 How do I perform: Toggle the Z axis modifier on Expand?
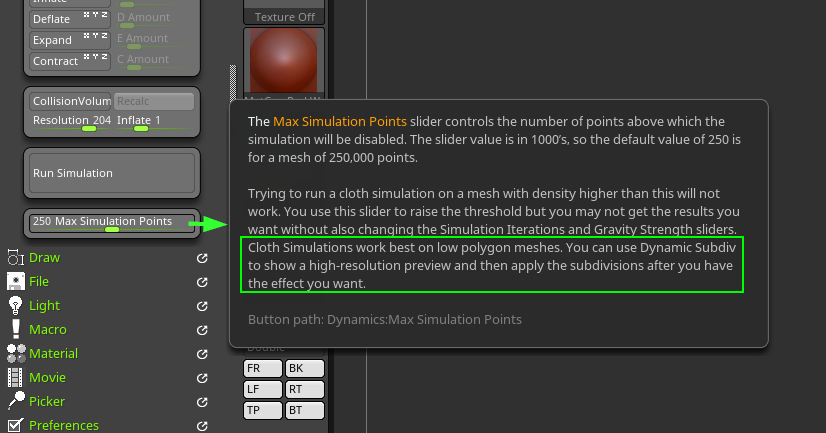104,36
